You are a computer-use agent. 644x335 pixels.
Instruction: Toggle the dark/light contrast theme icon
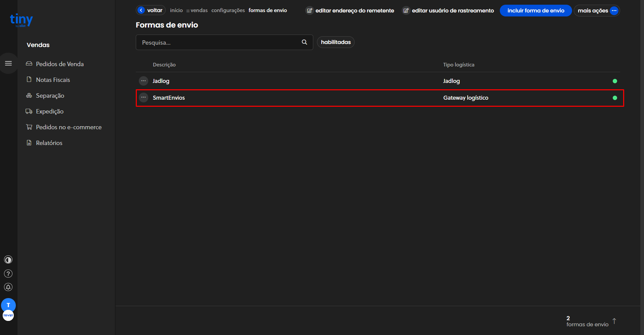8,260
